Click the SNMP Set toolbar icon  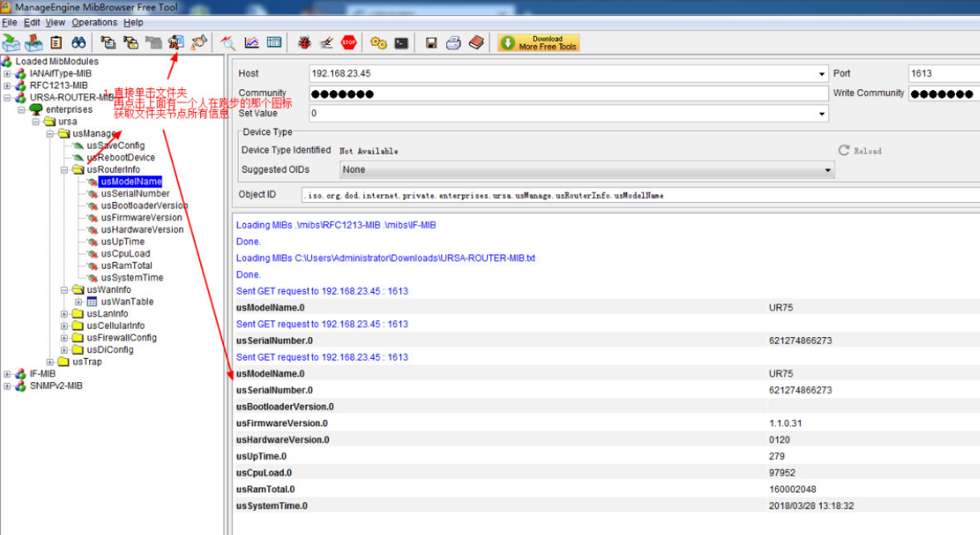[199, 43]
